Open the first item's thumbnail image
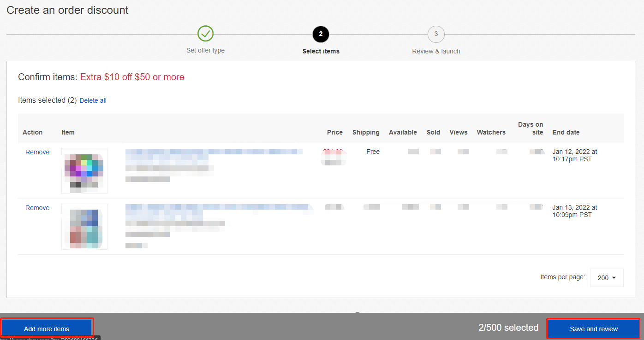This screenshot has width=644, height=340. click(84, 171)
